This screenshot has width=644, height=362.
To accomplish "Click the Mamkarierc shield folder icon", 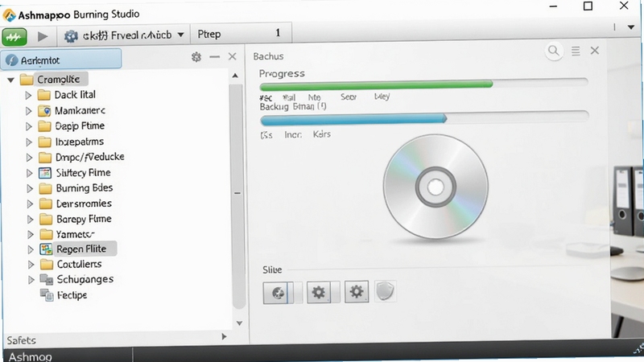I will point(44,111).
